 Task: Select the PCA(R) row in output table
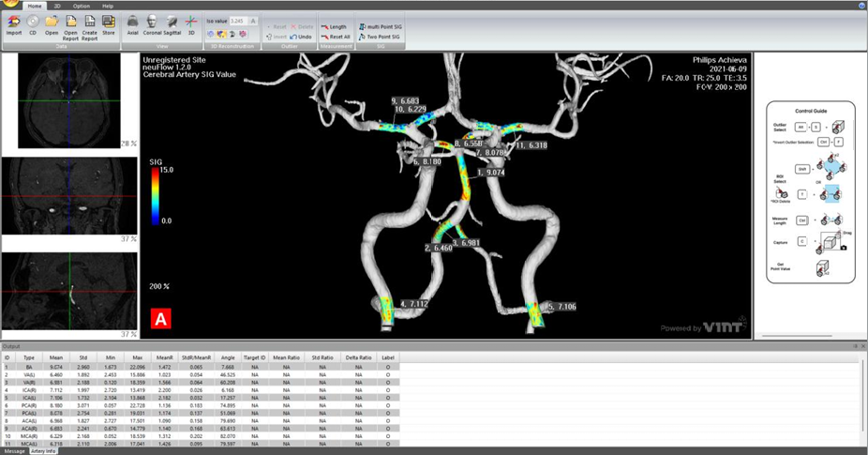(200, 405)
